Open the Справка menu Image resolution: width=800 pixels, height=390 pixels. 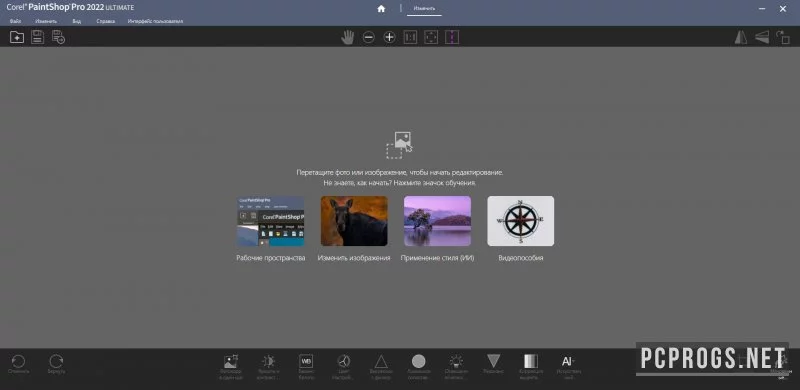tap(106, 21)
